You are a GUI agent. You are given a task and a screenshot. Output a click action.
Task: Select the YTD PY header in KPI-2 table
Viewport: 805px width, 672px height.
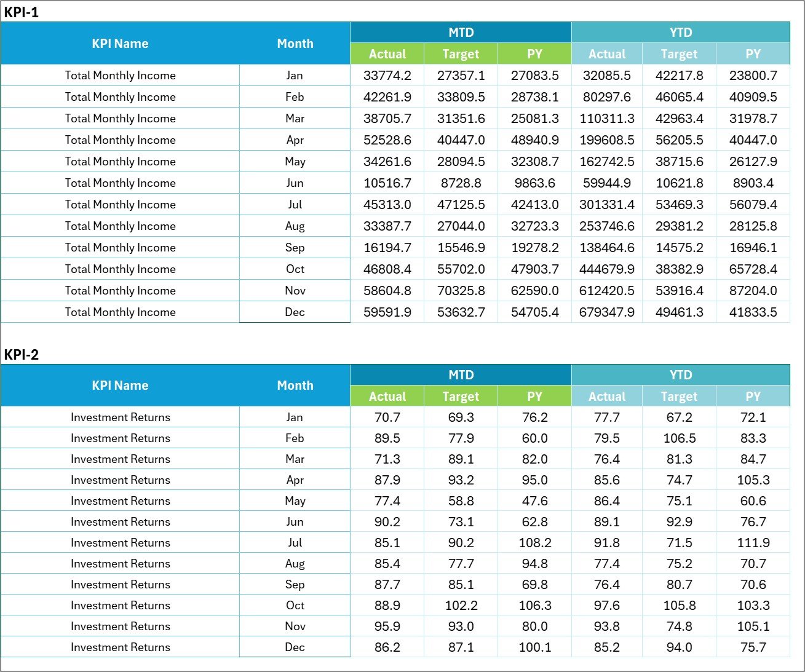[753, 396]
